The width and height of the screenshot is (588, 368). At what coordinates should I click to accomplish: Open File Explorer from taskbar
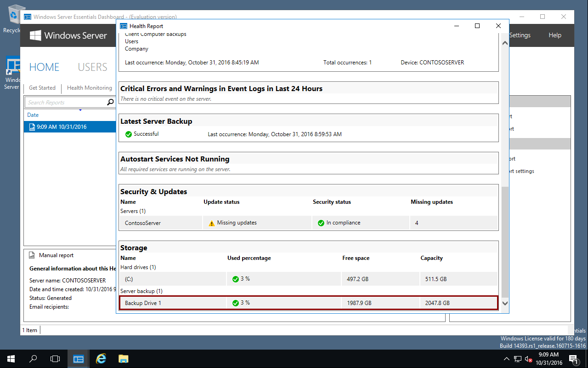tap(123, 359)
